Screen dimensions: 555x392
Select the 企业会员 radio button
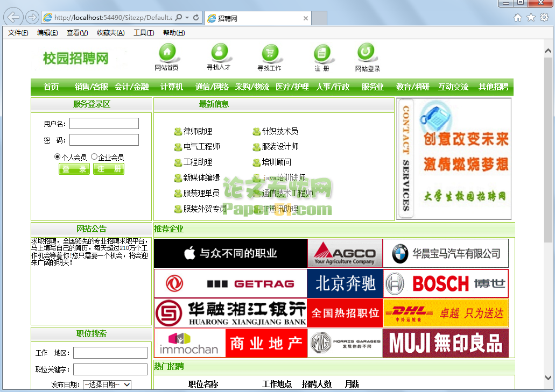[94, 156]
